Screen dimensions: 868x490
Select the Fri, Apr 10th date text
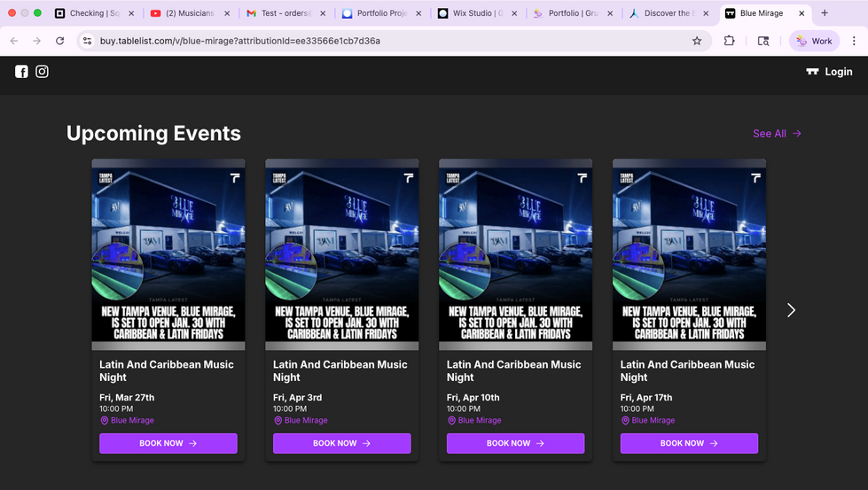pos(473,397)
